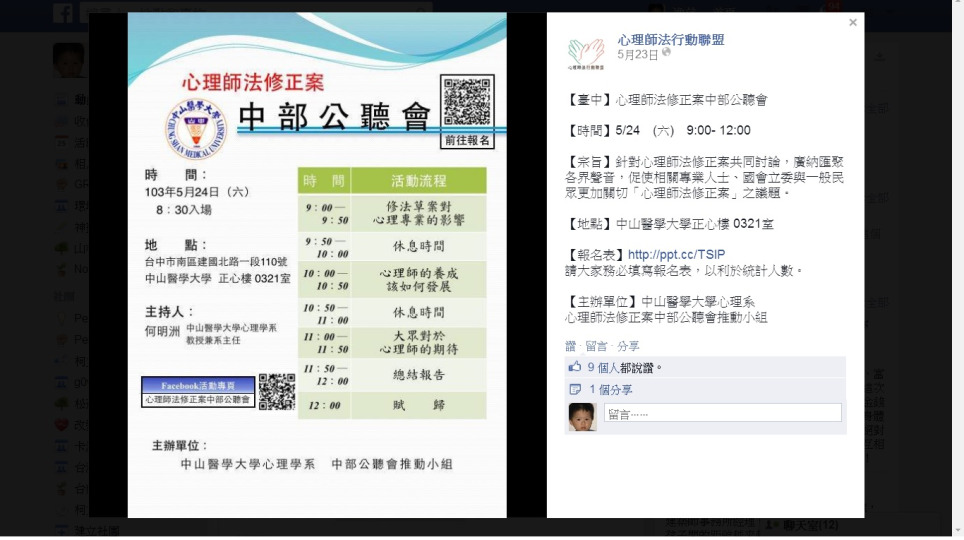Open the 1 個分享 shares link
The width and height of the screenshot is (964, 540).
[x=610, y=389]
